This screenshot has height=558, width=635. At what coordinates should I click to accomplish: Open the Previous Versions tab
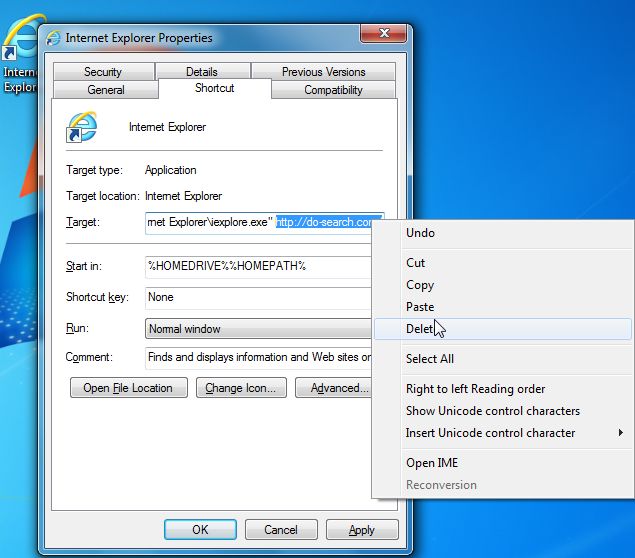[323, 72]
